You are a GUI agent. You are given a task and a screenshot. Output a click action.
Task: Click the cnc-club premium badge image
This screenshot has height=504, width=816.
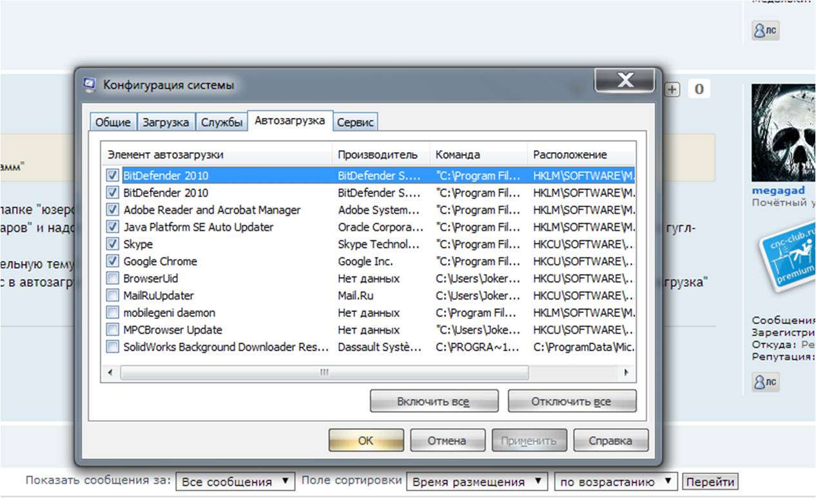(x=786, y=257)
